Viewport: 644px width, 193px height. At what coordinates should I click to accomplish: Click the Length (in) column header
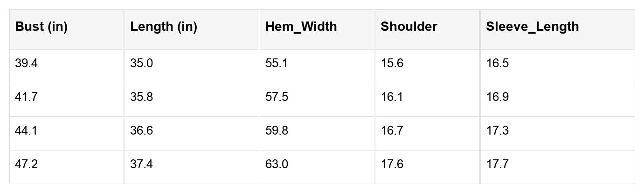(x=164, y=27)
